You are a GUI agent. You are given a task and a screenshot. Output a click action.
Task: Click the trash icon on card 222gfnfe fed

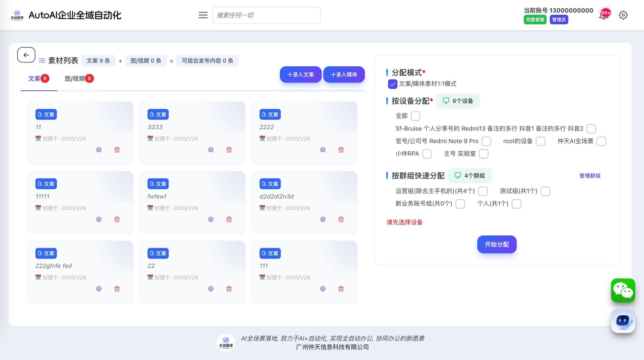pos(117,289)
